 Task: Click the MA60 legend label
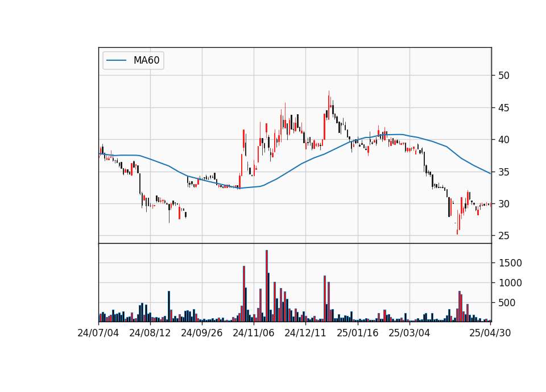pyautogui.click(x=146, y=60)
